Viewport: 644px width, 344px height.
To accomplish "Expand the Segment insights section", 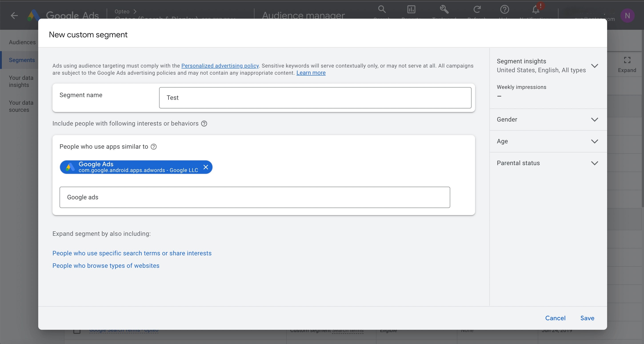I will [x=594, y=66].
